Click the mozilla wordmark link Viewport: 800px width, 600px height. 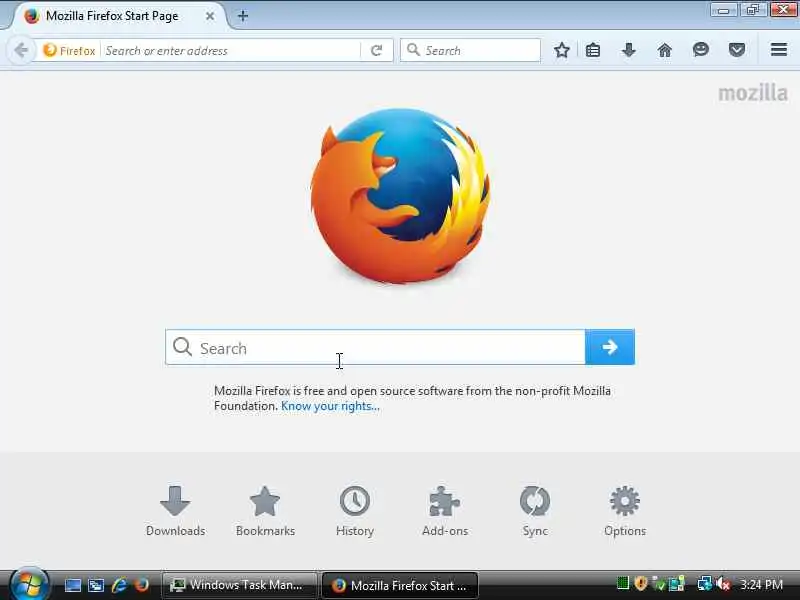coord(753,93)
